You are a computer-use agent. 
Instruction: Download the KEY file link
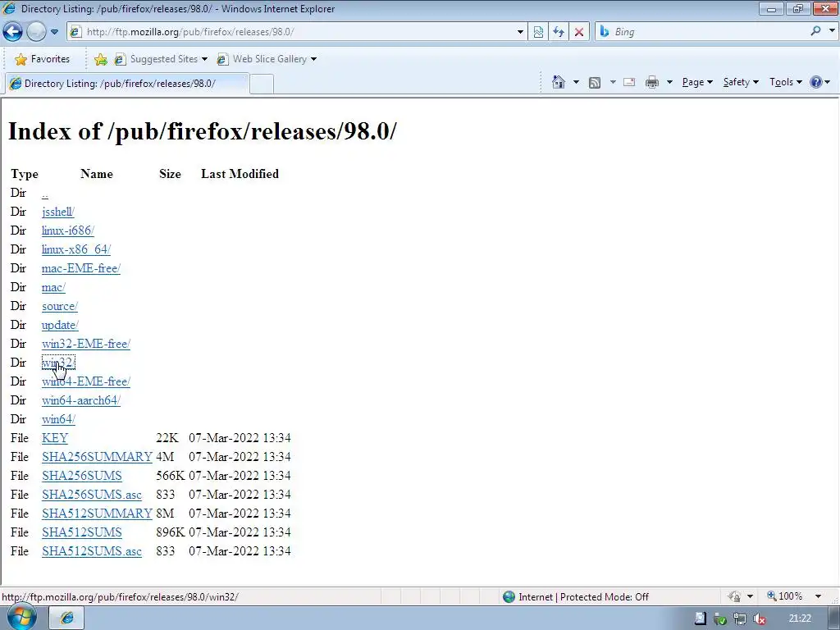55,438
